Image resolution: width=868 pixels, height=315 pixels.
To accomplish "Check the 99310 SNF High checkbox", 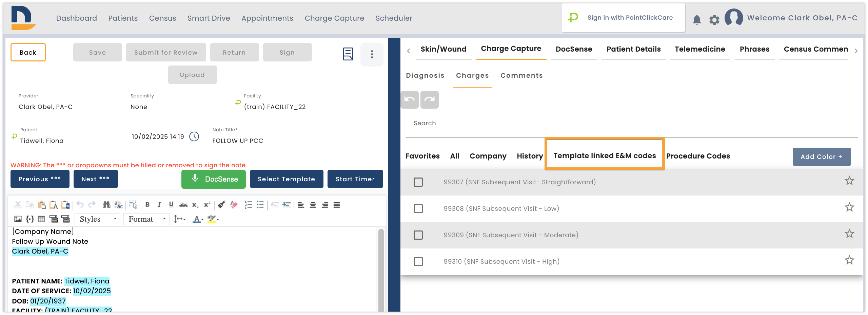I will pos(418,261).
